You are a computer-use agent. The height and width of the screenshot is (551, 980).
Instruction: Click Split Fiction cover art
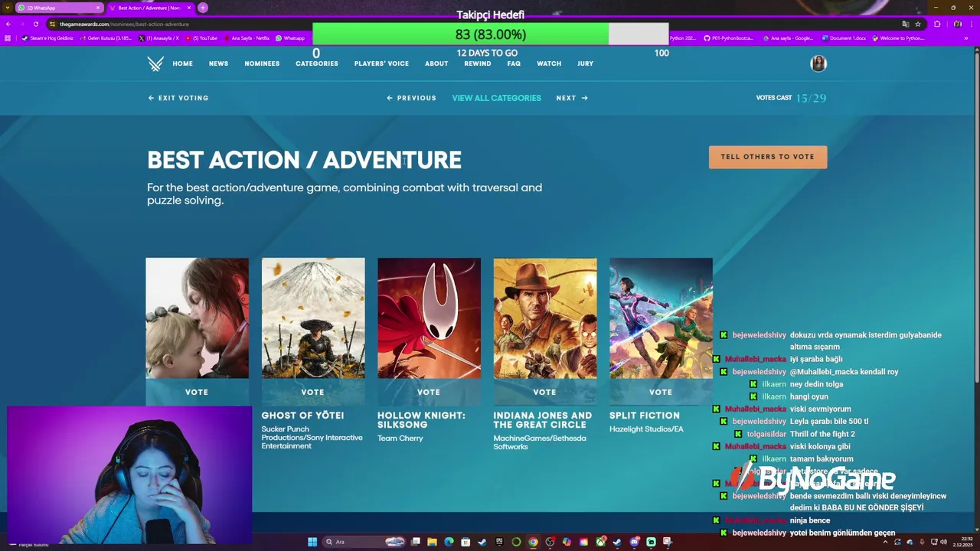(x=661, y=318)
